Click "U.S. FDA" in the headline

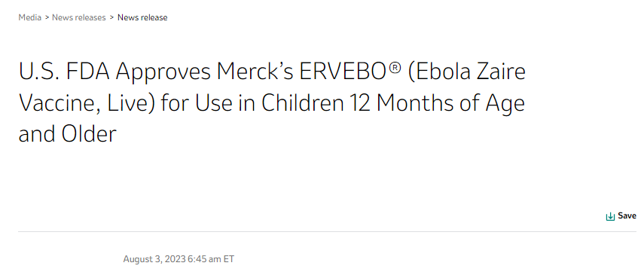[64, 72]
